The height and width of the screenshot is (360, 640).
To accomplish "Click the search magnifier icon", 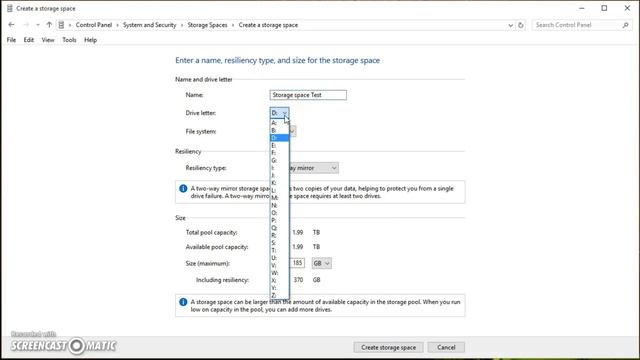I will (625, 25).
